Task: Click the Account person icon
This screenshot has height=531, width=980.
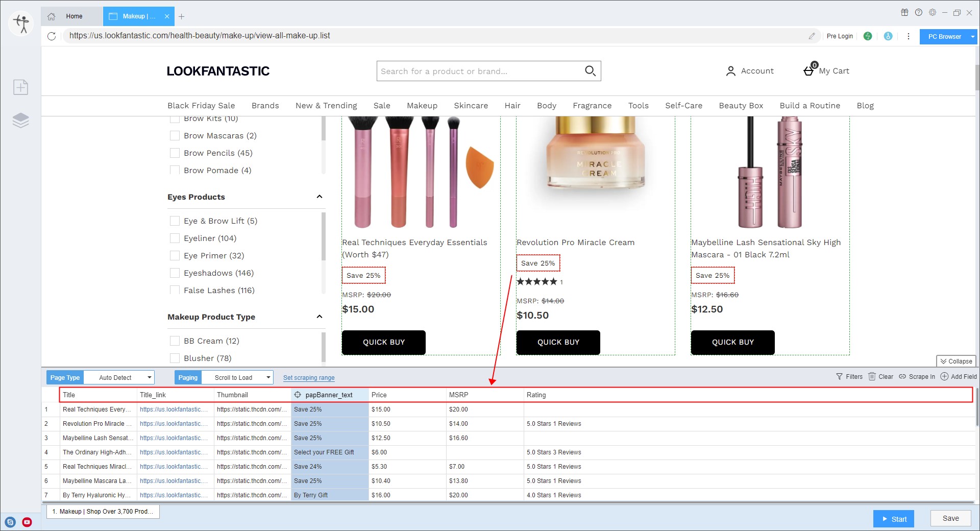Action: (731, 71)
